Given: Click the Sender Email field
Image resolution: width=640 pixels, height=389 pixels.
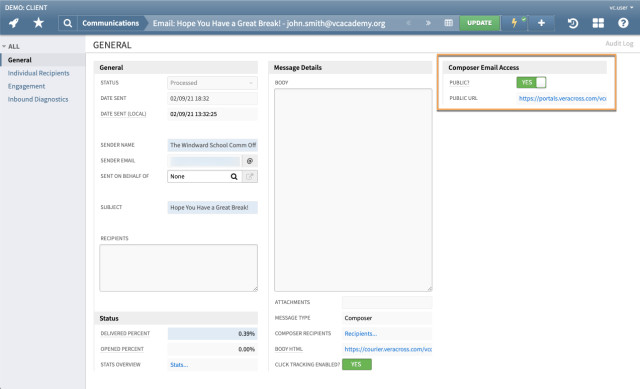Looking at the screenshot, I should point(204,161).
